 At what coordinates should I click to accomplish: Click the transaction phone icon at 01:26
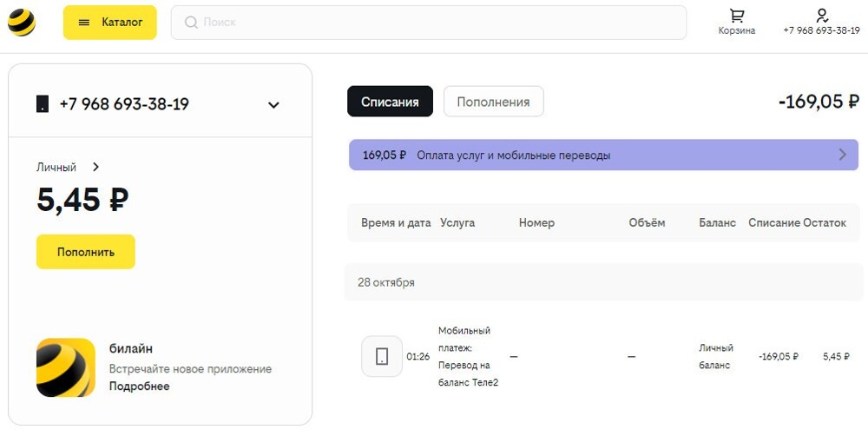pos(382,356)
